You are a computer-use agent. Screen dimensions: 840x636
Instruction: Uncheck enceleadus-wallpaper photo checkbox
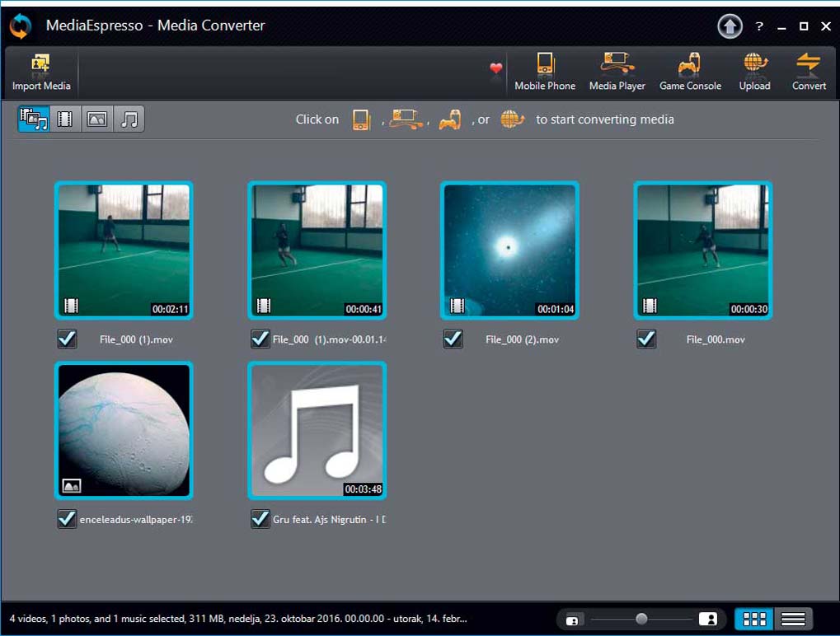click(67, 519)
